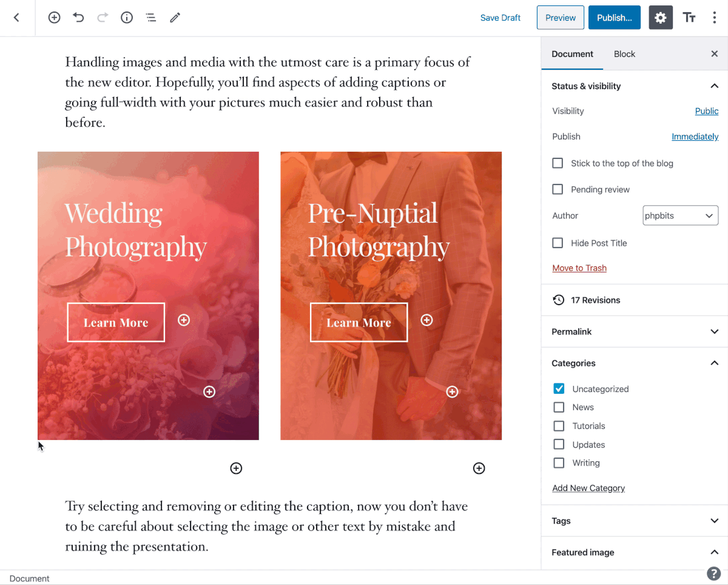Check the News category
Screen dimensions: 728x585
point(559,407)
